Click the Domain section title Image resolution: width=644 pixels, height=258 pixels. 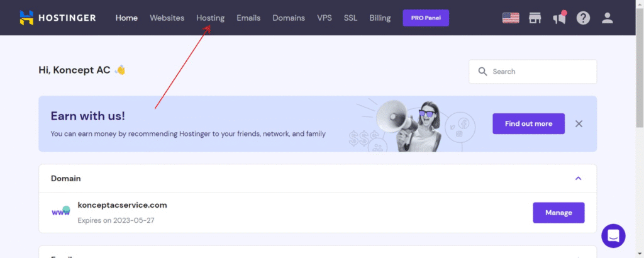tap(65, 178)
